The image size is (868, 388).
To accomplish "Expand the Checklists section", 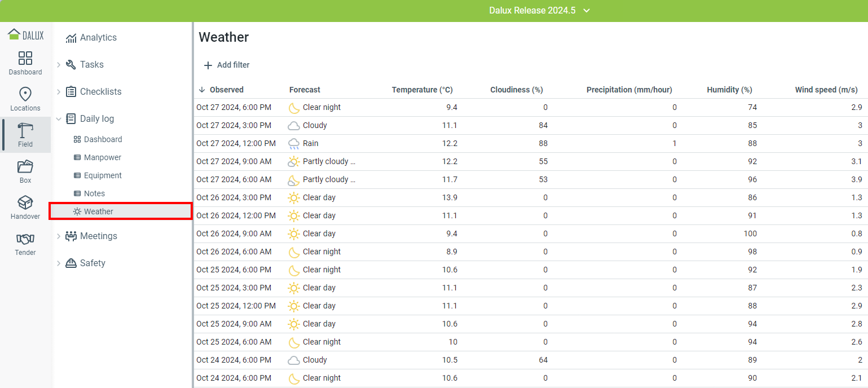I will [x=59, y=92].
